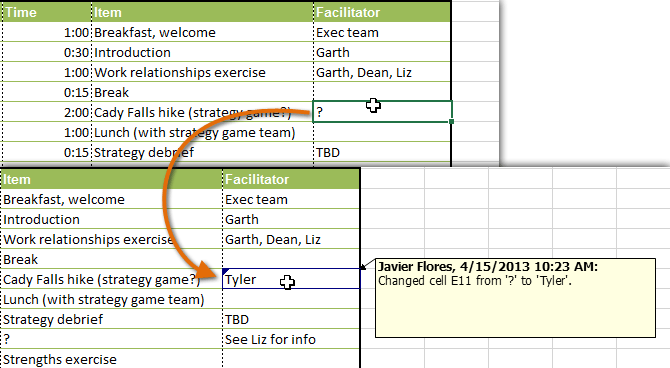This screenshot has width=670, height=368.
Task: Select 'Breakfast, welcome' in the lower table
Action: click(112, 200)
